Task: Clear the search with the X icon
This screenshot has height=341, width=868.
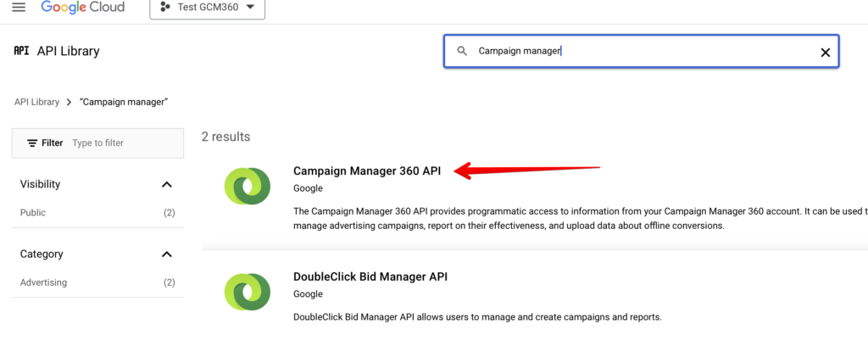Action: pos(825,52)
